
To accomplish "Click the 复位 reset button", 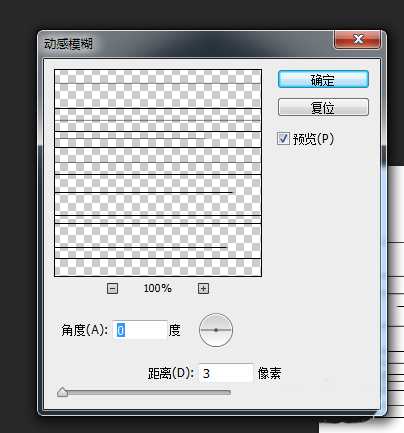I will pos(323,107).
